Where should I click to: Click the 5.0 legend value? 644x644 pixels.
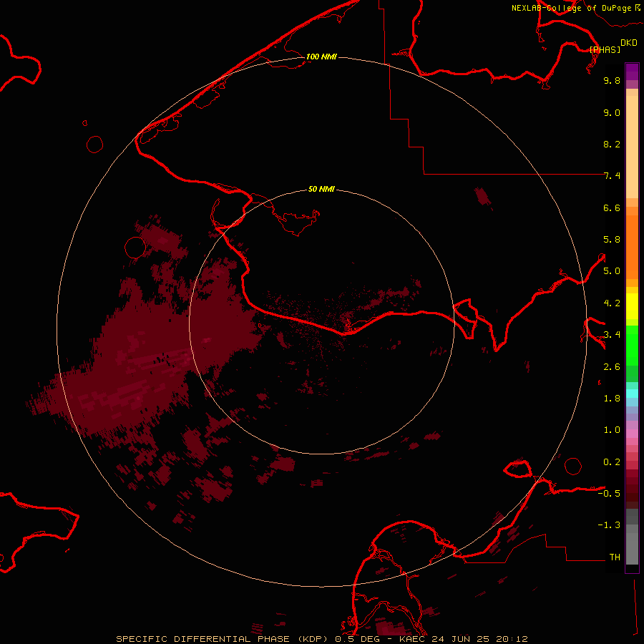pyautogui.click(x=612, y=271)
